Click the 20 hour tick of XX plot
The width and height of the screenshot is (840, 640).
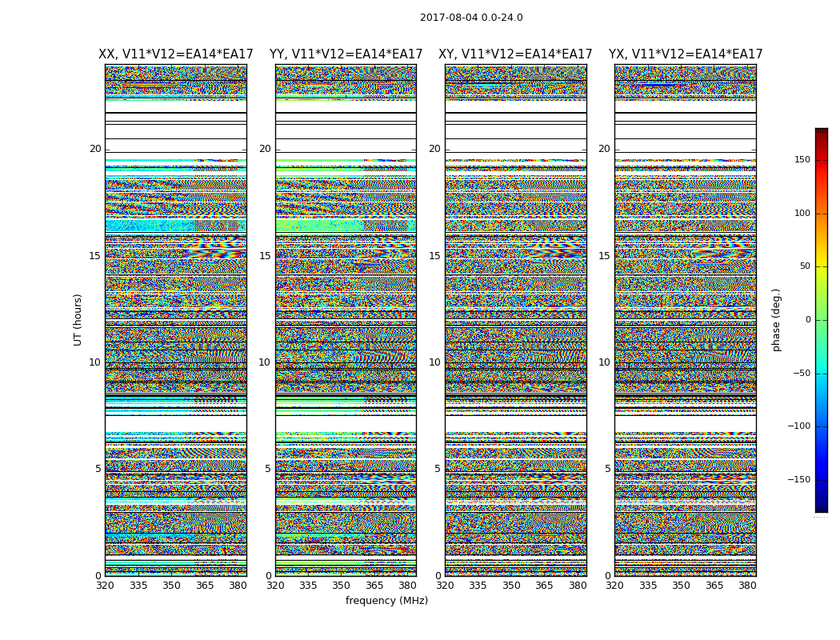pos(95,149)
